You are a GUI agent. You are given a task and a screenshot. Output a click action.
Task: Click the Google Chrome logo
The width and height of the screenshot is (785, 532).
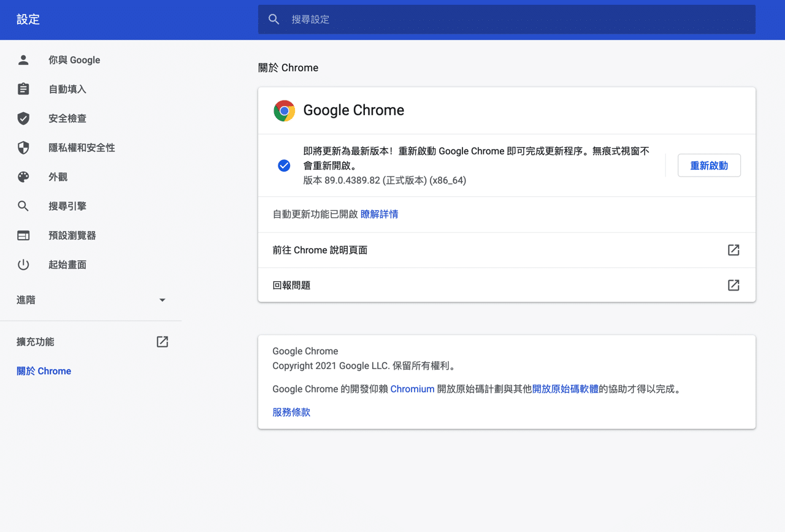(x=285, y=110)
